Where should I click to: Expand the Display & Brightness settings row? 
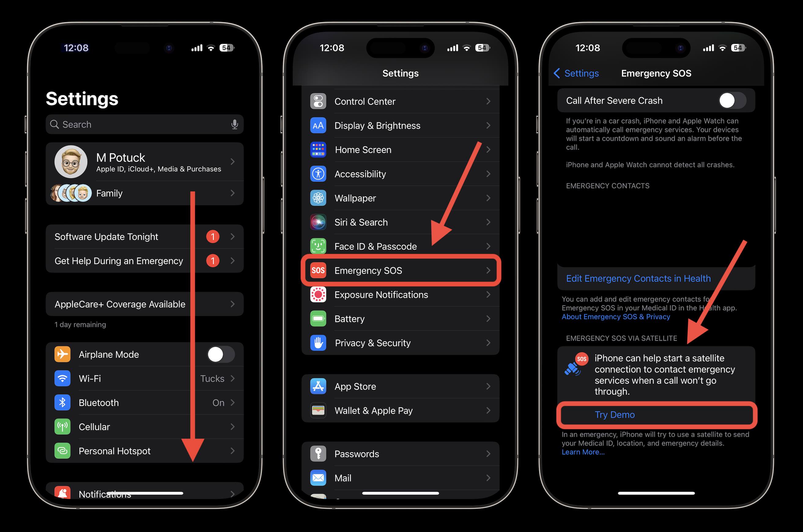pos(401,126)
